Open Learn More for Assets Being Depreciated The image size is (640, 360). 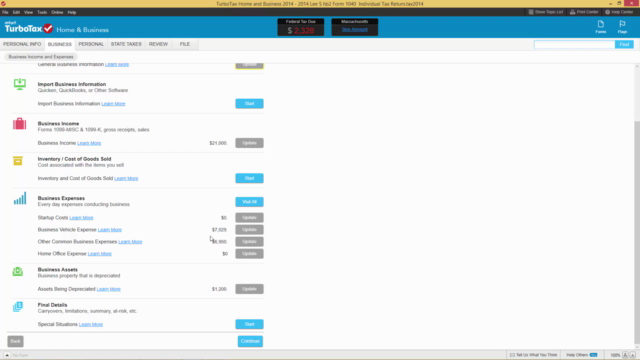(109, 289)
